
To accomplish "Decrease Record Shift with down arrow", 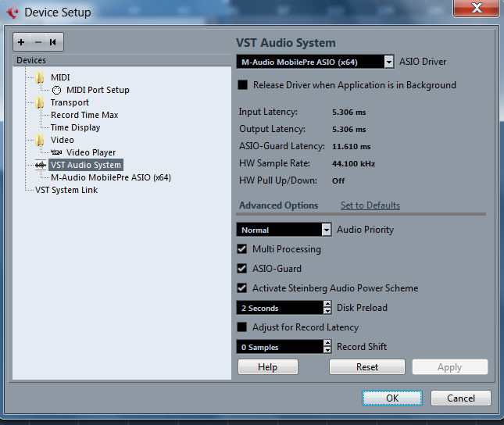I will [x=327, y=351].
